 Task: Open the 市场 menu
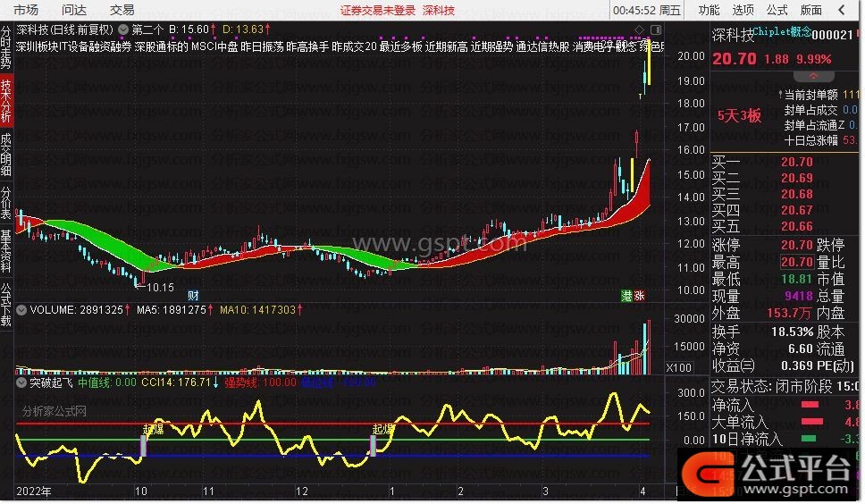(x=26, y=10)
